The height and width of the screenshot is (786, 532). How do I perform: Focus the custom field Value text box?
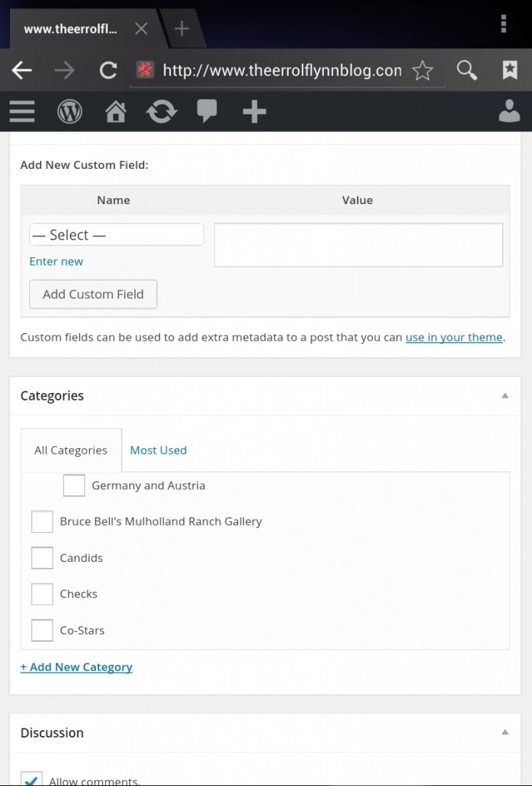358,245
